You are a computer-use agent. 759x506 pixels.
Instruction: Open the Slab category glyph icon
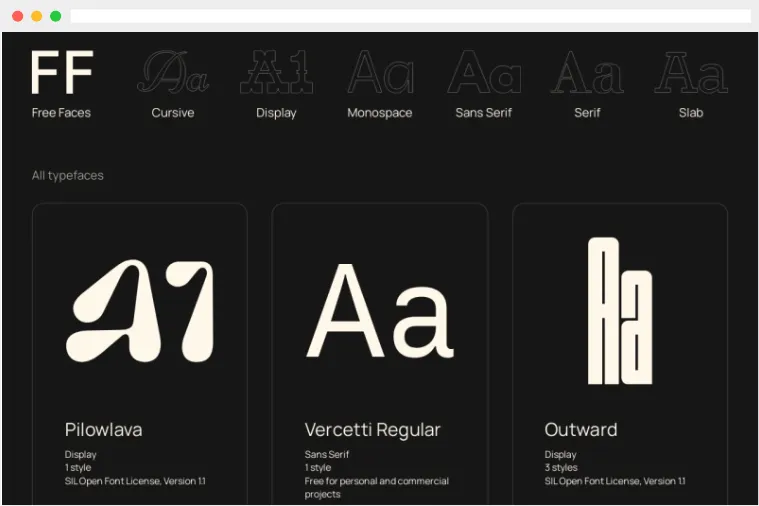coord(691,72)
